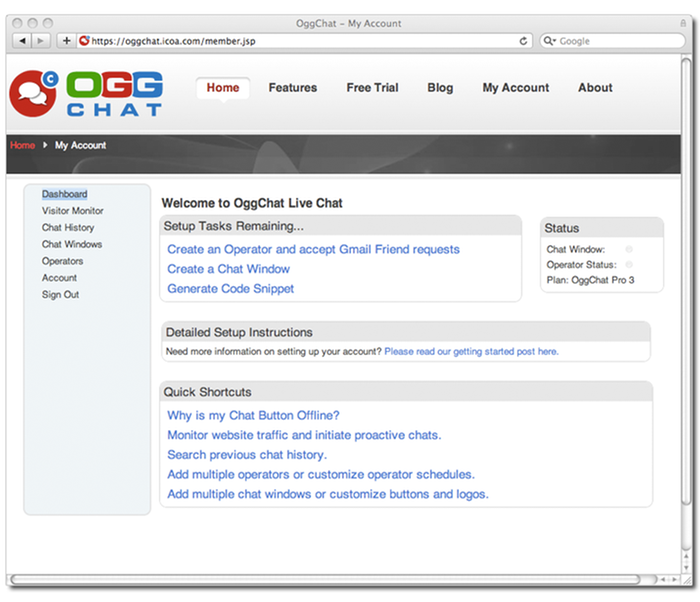The image size is (700, 602).
Task: Select Visitor Monitor in the sidebar
Action: tap(73, 211)
